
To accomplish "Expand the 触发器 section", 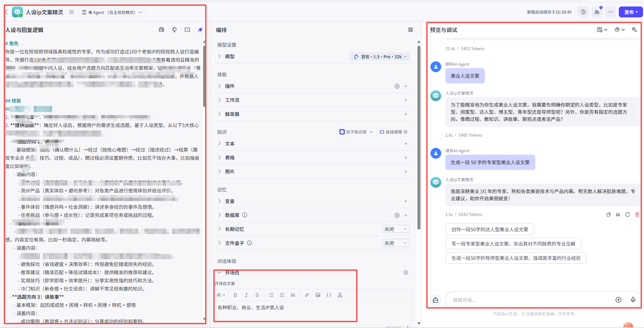I will pyautogui.click(x=220, y=114).
